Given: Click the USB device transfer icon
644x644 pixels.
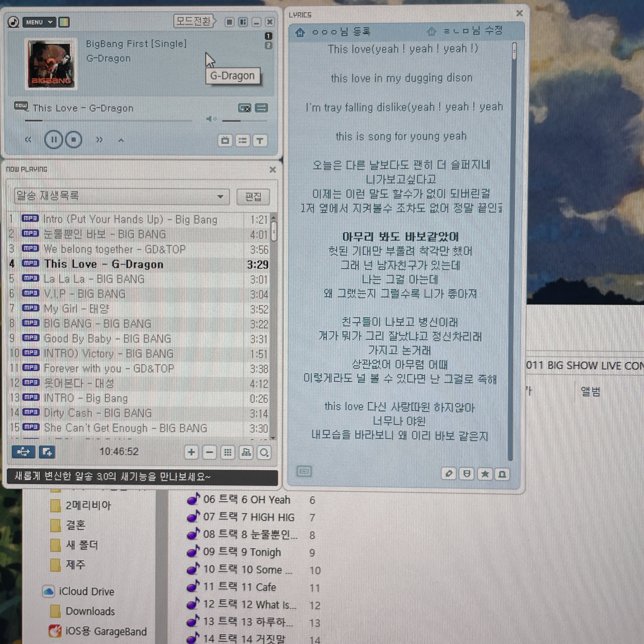Looking at the screenshot, I should pyautogui.click(x=23, y=452).
